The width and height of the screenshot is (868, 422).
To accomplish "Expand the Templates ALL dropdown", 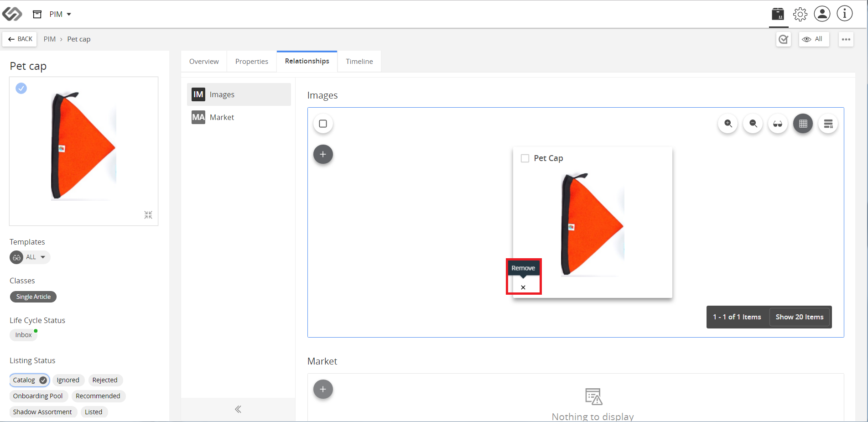I will 30,257.
